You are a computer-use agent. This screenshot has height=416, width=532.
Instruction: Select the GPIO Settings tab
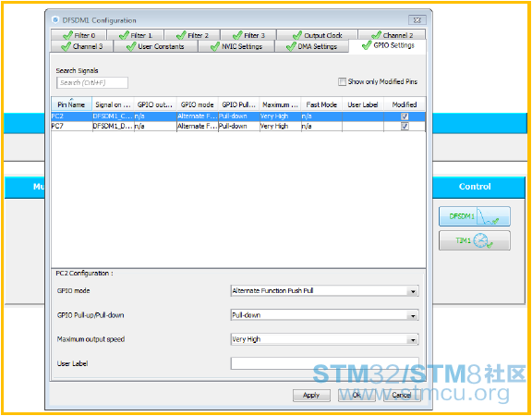point(388,45)
